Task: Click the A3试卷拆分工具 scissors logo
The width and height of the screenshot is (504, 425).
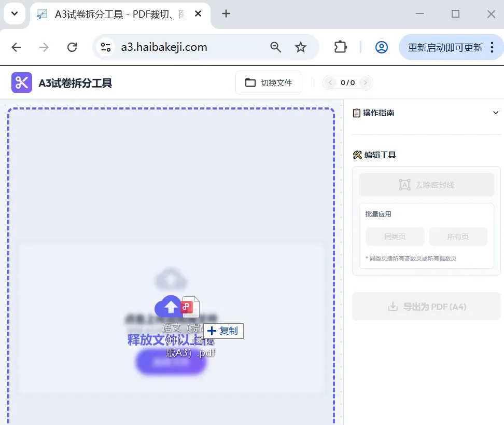Action: pyautogui.click(x=22, y=83)
